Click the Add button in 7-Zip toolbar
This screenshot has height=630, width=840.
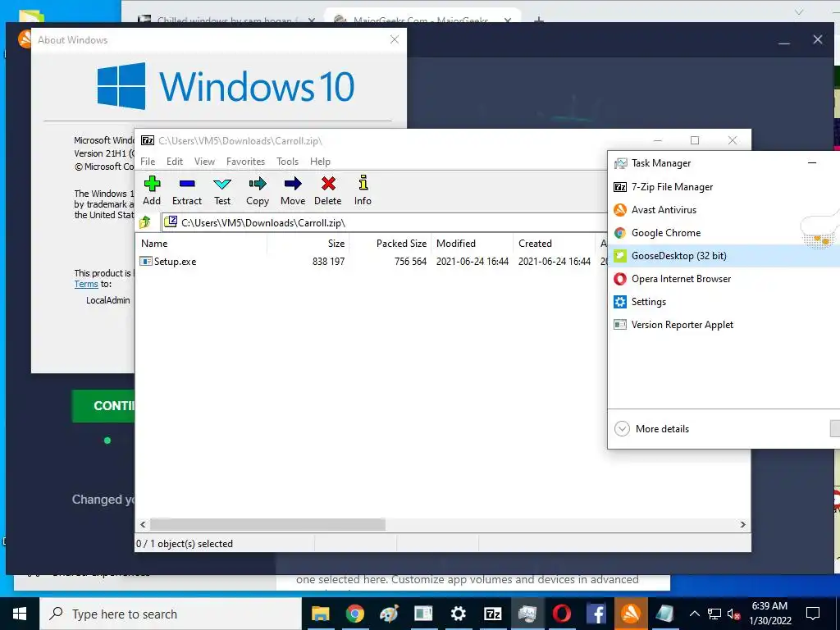click(x=152, y=190)
